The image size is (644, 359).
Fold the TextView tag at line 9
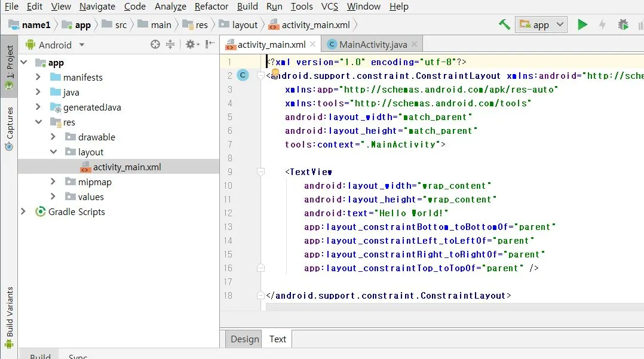[x=260, y=171]
